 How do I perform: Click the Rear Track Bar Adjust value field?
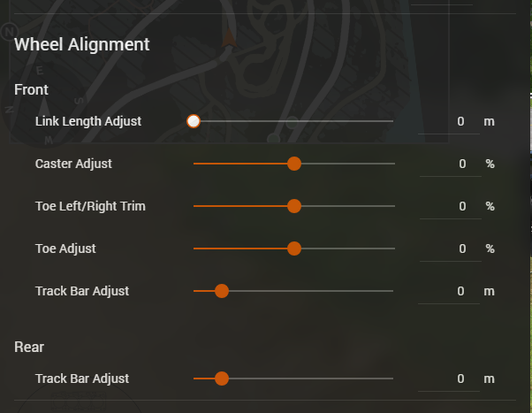[x=449, y=379]
